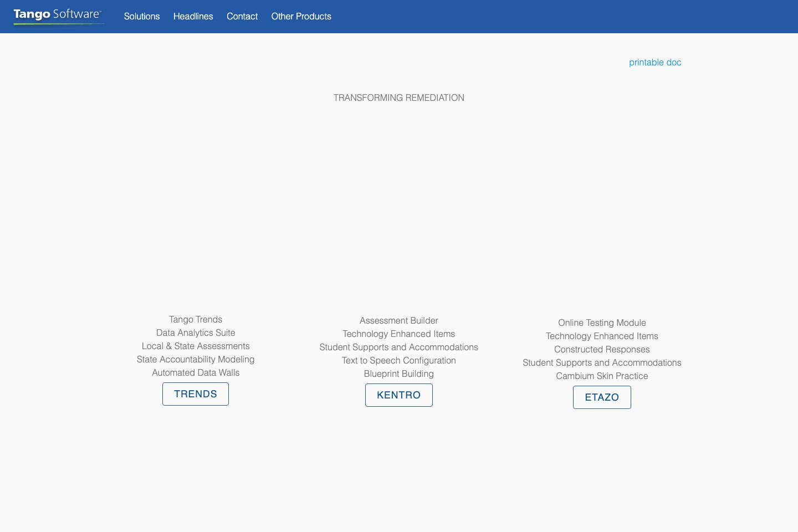Click Technology Enhanced Items under Assessment Builder
This screenshot has width=798, height=532.
pyautogui.click(x=399, y=334)
